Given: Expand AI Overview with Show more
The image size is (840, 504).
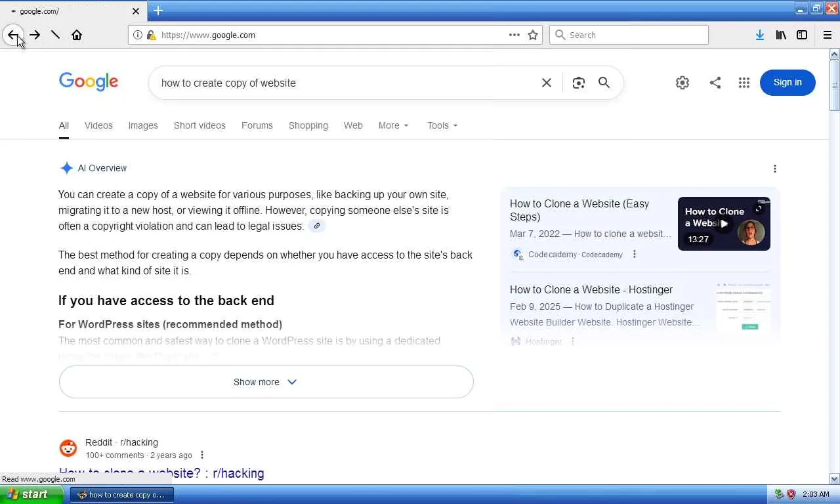Looking at the screenshot, I should pyautogui.click(x=266, y=382).
